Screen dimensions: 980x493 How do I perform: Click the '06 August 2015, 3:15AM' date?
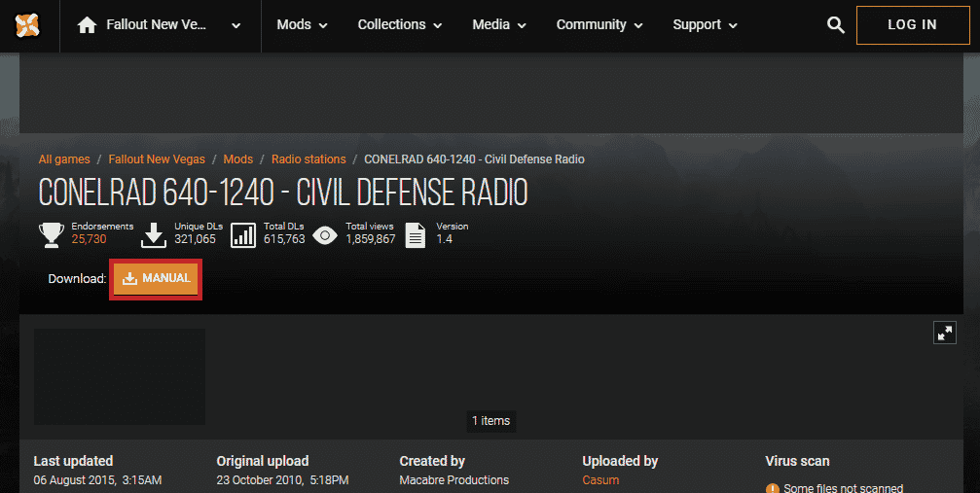[97, 480]
